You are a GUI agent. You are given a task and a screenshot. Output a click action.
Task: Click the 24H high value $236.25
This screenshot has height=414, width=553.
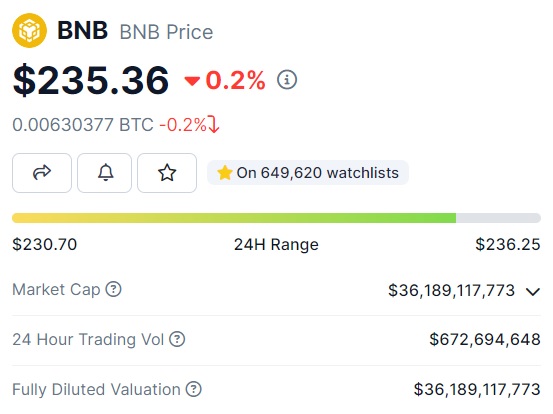click(508, 244)
